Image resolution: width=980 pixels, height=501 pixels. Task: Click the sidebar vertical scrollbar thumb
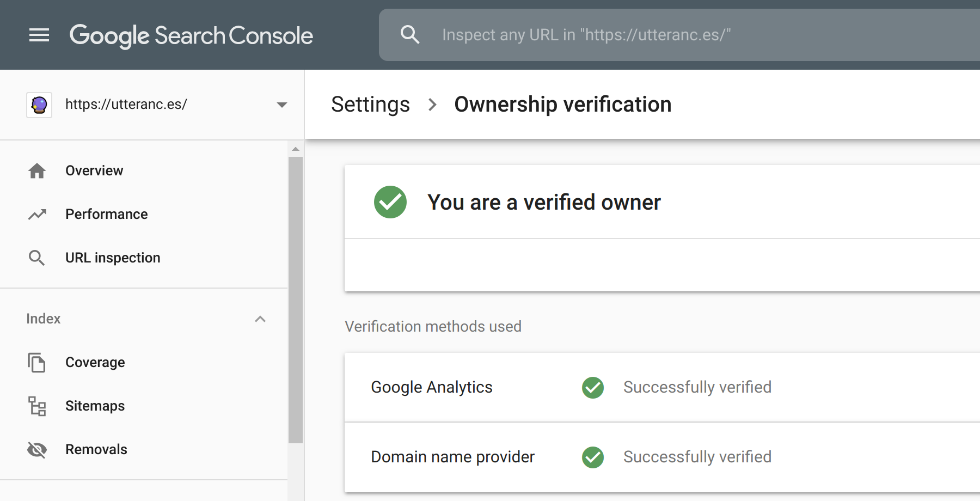point(296,300)
